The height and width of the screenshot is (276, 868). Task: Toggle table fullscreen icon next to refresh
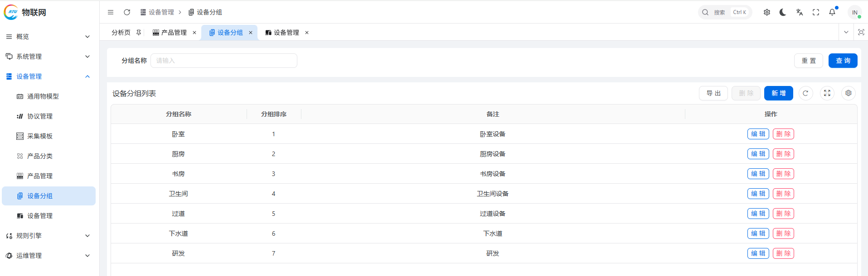[827, 93]
